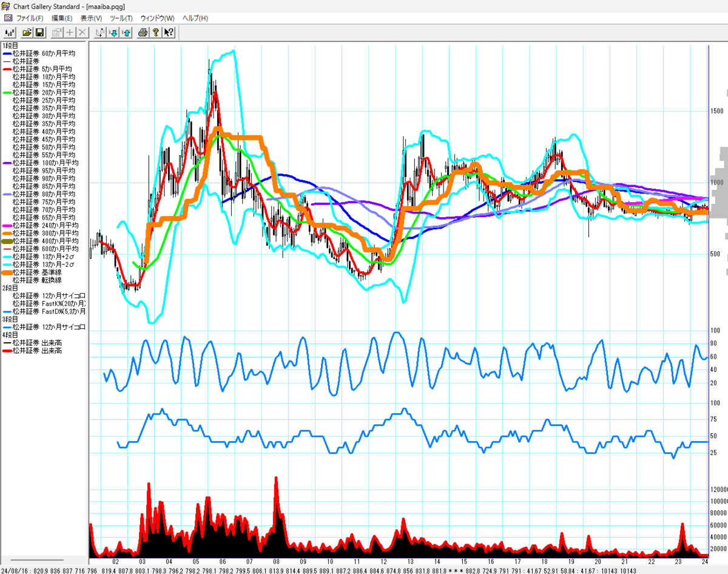Open the 表示(V) menu
This screenshot has height=574, width=728.
(91, 18)
